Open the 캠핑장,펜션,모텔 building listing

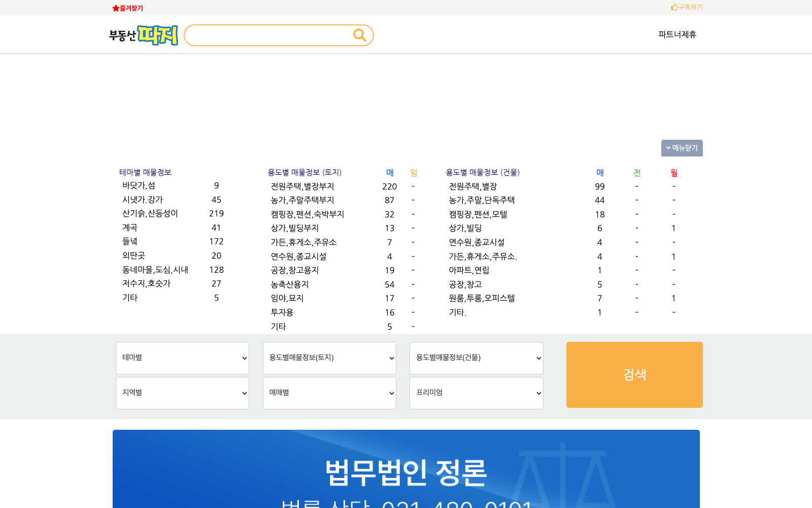point(478,214)
